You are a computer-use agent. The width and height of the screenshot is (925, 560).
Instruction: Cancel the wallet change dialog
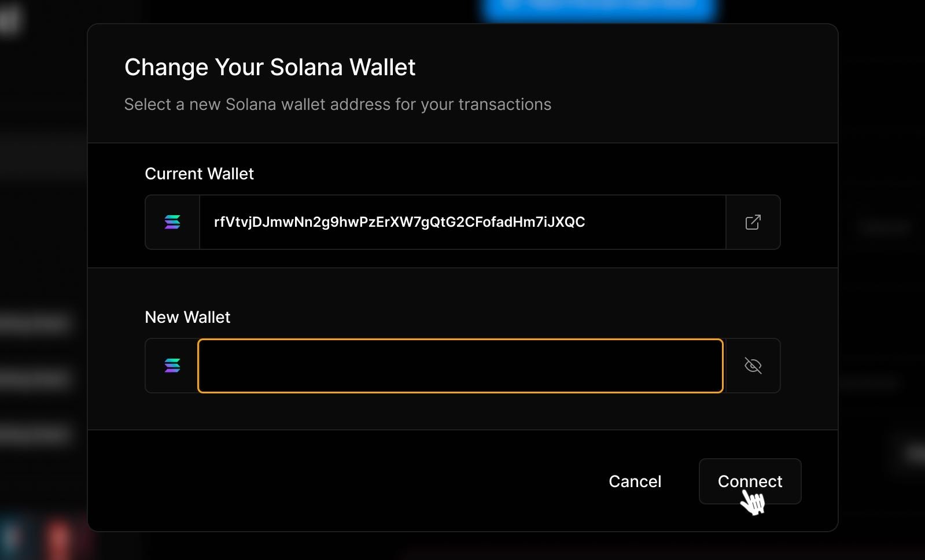(x=635, y=481)
